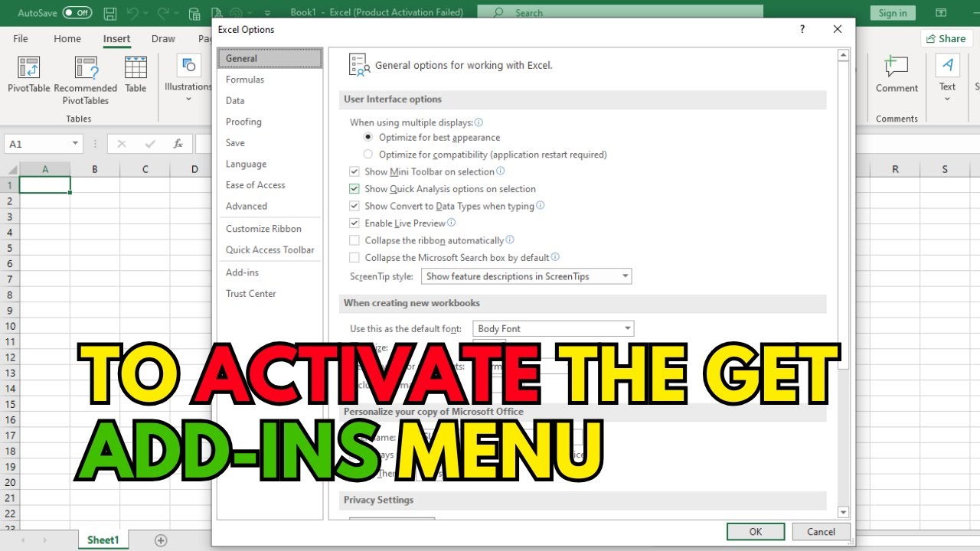
Task: Insert a PivotTable
Action: coord(29,75)
